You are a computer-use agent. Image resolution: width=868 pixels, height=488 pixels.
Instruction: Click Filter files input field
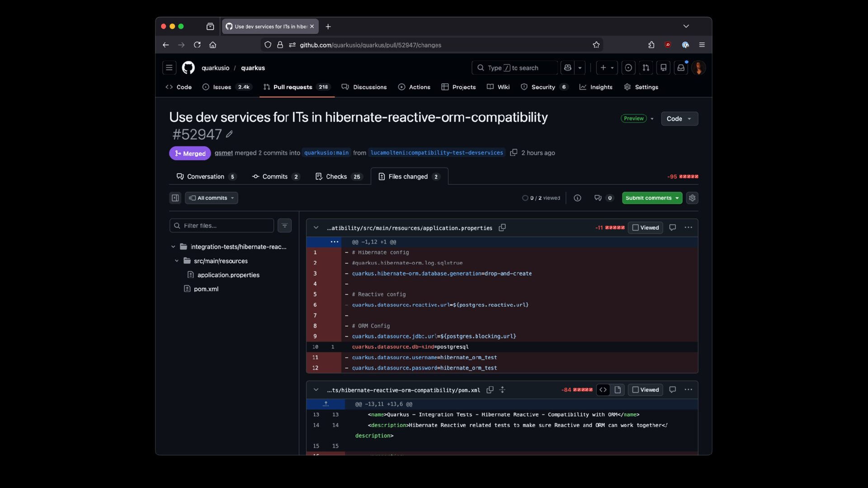[x=222, y=225]
